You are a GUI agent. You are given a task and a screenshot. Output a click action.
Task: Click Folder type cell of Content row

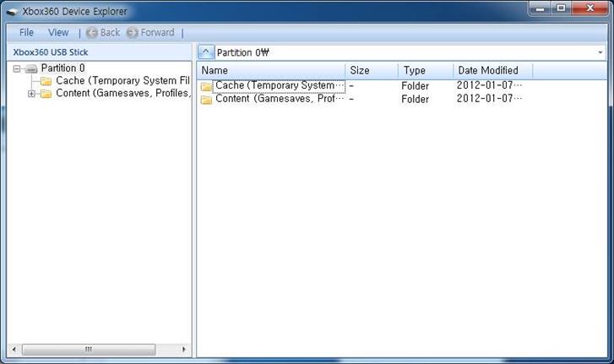[x=415, y=99]
